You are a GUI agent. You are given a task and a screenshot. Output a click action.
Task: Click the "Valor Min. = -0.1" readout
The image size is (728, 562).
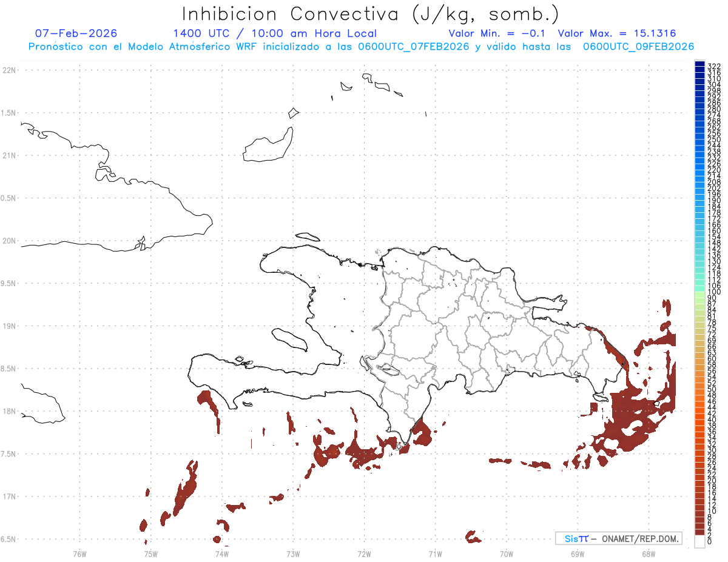click(x=497, y=33)
